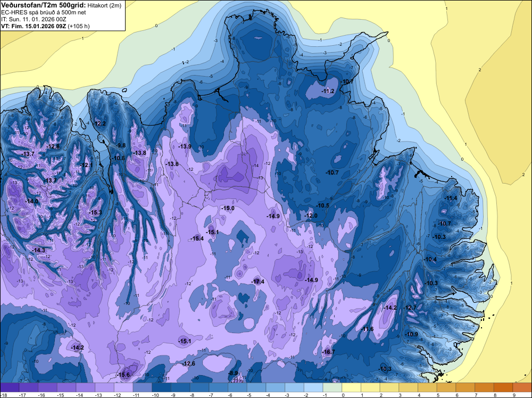Click the -10.8 temperature value

(x=119, y=158)
